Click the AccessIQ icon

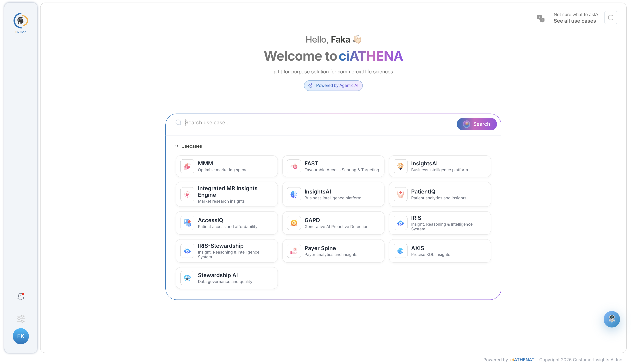coord(187,223)
